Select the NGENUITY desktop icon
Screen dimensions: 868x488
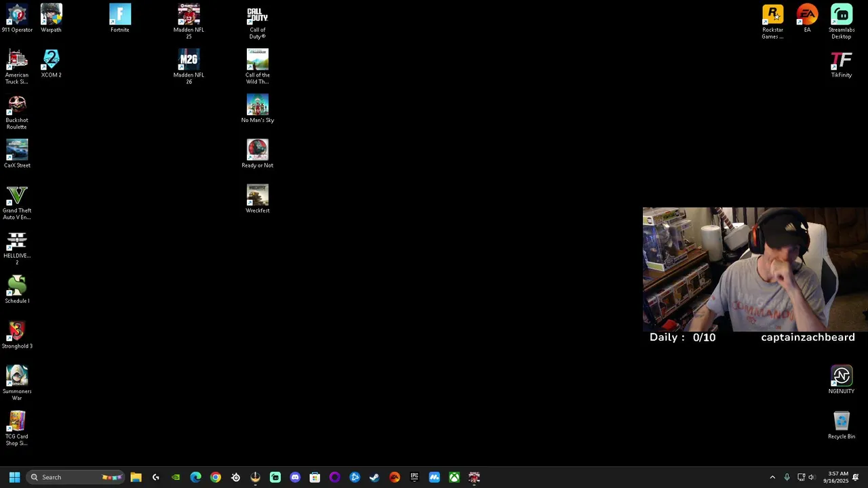click(842, 380)
